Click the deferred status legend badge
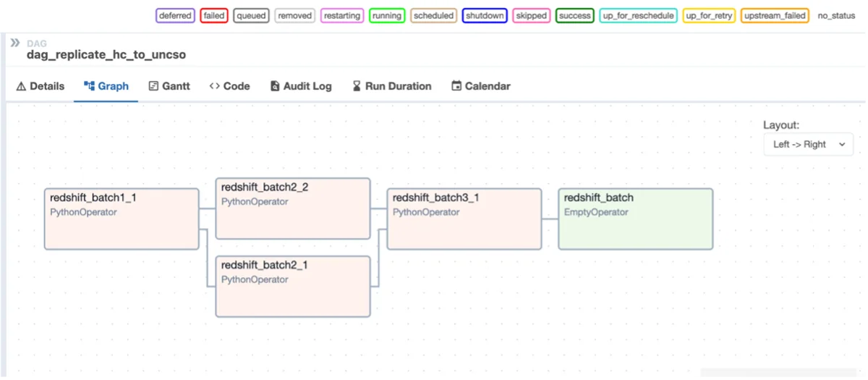 pyautogui.click(x=175, y=15)
